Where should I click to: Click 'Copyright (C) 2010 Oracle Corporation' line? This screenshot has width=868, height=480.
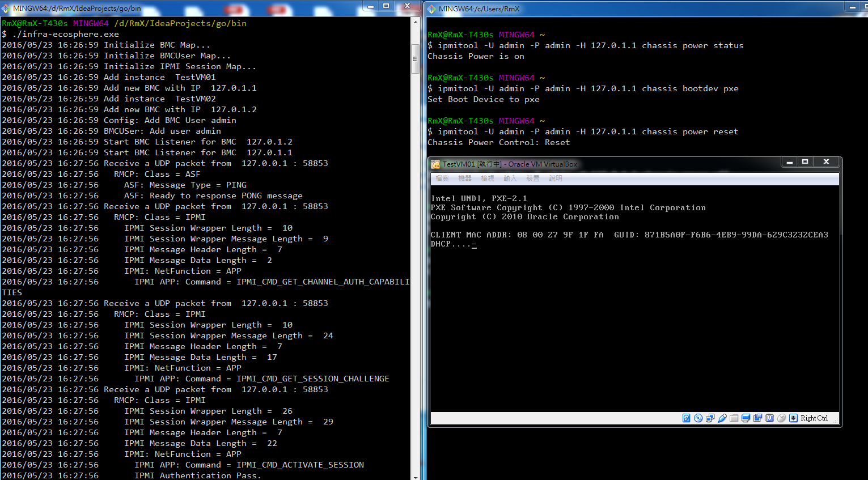pyautogui.click(x=525, y=216)
